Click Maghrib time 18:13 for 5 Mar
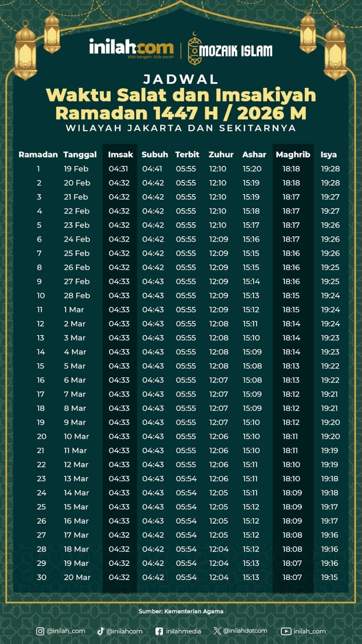This screenshot has width=362, height=644. coord(291,366)
